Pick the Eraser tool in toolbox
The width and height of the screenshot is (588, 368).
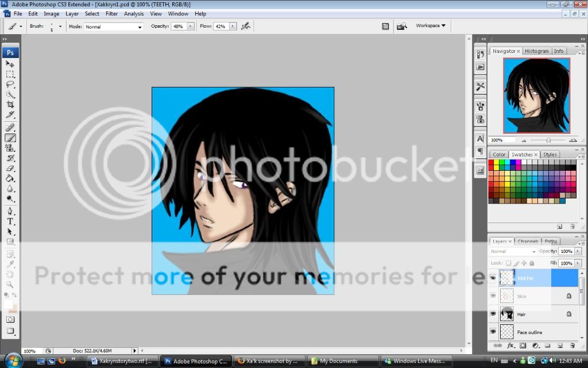point(10,168)
